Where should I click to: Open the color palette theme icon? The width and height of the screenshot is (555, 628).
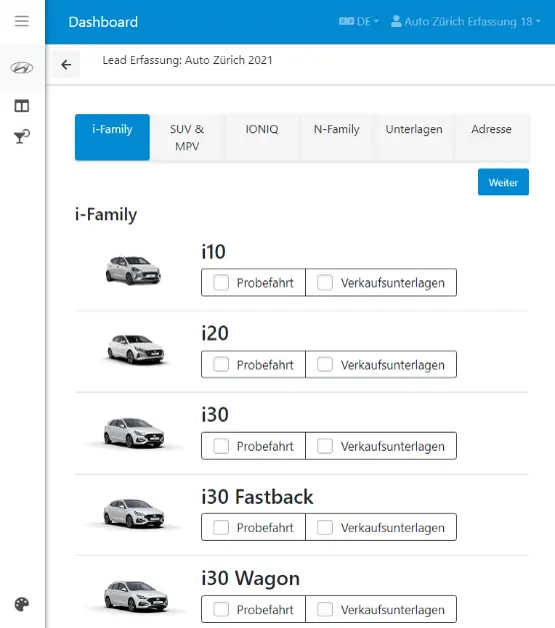(x=22, y=604)
